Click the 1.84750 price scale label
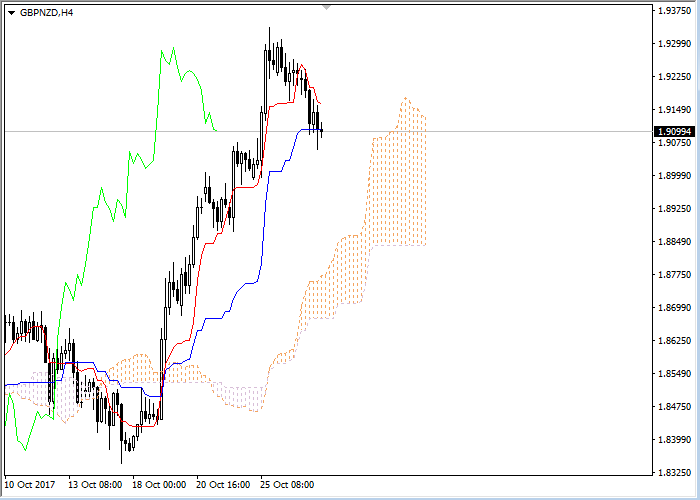Image resolution: width=700 pixels, height=500 pixels. 675,407
